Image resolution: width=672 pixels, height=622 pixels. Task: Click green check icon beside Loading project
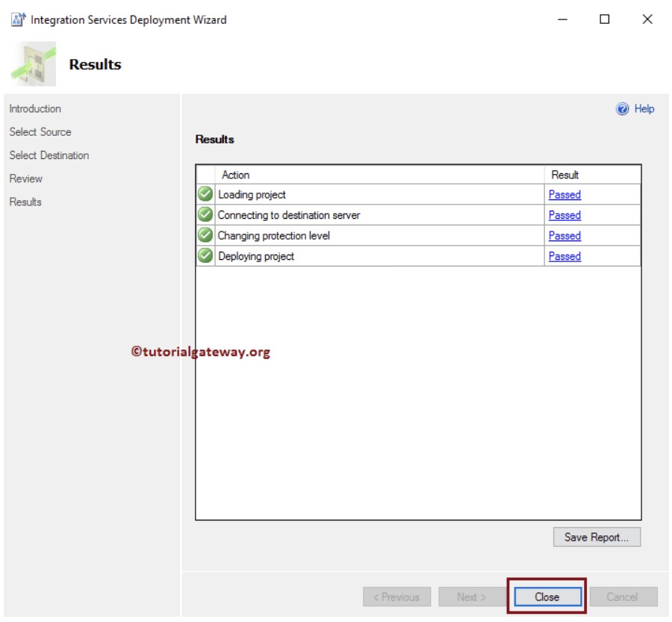click(x=205, y=194)
